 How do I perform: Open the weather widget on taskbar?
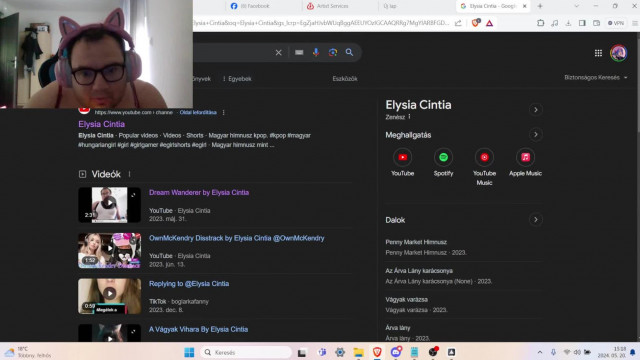pos(28,352)
